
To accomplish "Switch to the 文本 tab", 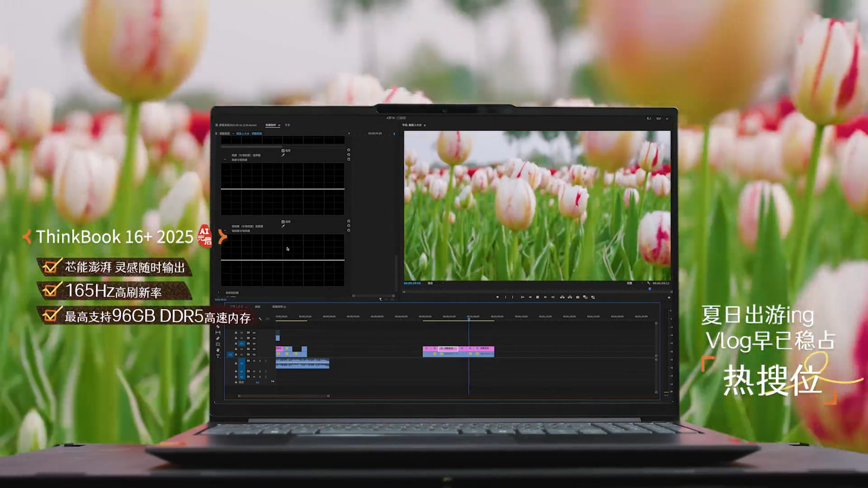I will coord(288,125).
